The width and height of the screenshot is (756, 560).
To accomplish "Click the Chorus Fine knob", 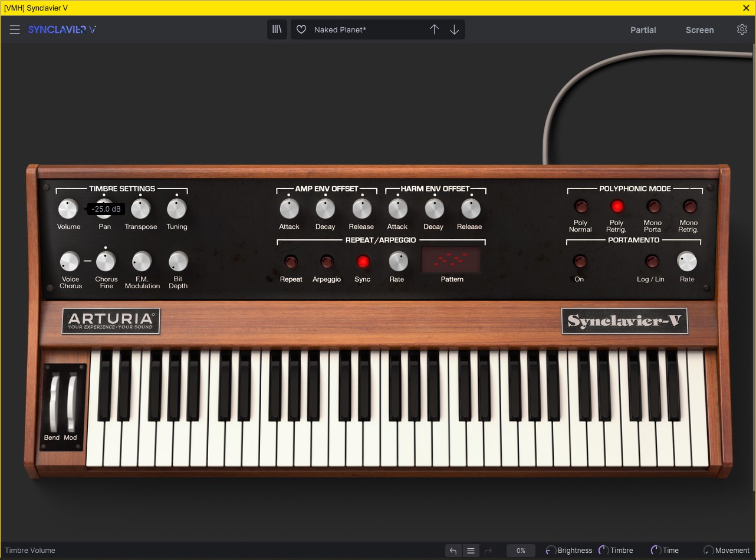I will [106, 261].
